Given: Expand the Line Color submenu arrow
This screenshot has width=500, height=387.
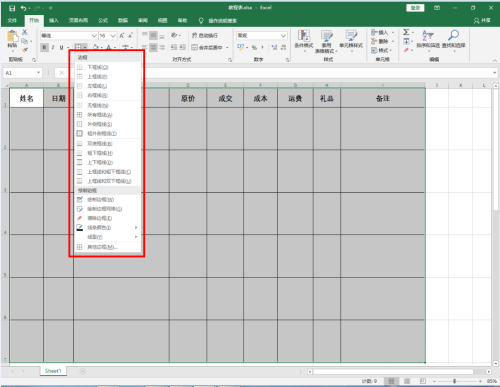Looking at the screenshot, I should (136, 227).
